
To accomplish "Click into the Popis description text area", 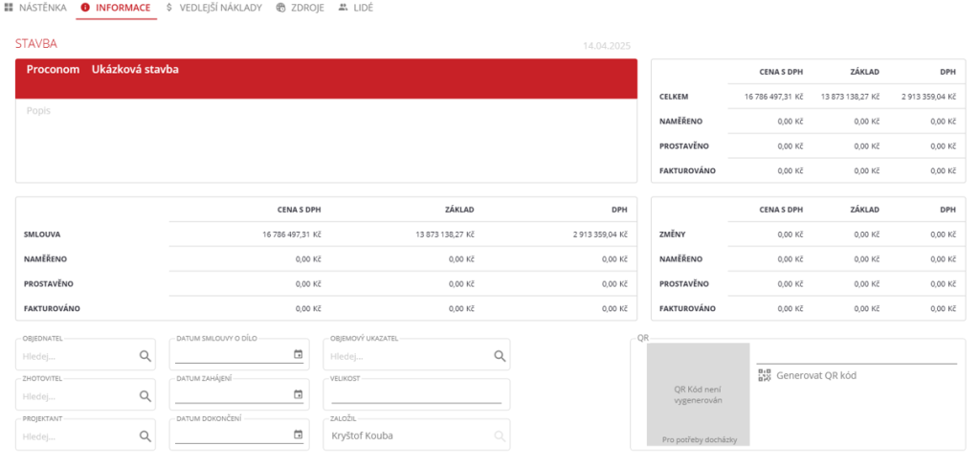I will [x=325, y=140].
